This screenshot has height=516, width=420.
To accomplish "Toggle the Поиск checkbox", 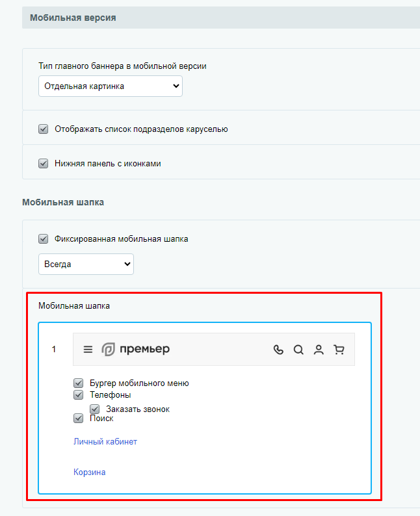I will point(78,419).
